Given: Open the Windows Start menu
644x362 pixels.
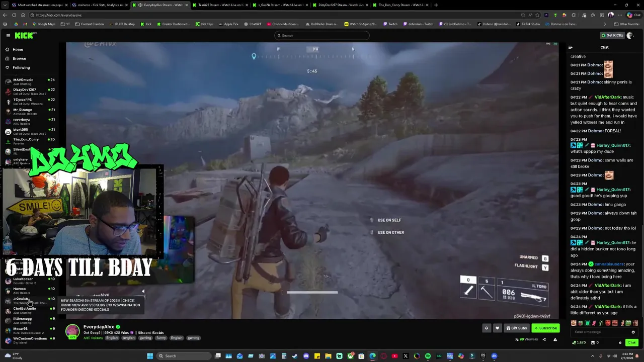Looking at the screenshot, I should pyautogui.click(x=150, y=356).
